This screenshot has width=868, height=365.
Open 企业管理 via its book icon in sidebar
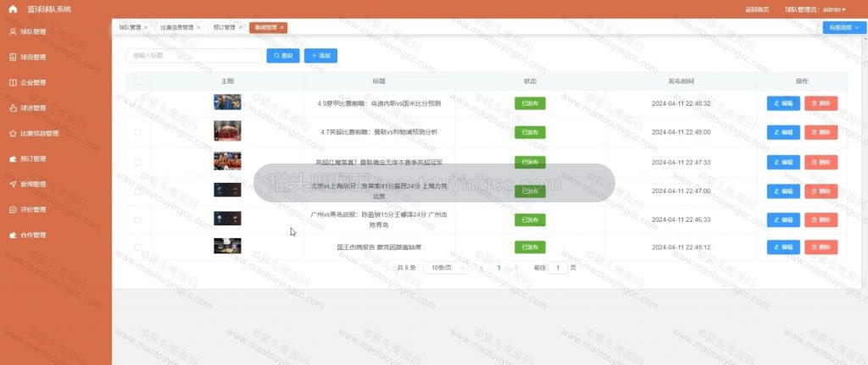coord(13,83)
